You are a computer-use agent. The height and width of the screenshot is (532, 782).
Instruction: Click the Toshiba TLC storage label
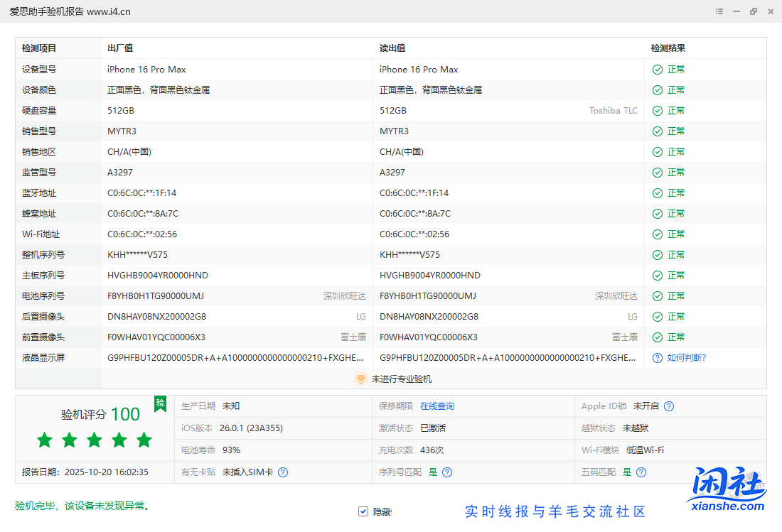[x=613, y=110]
